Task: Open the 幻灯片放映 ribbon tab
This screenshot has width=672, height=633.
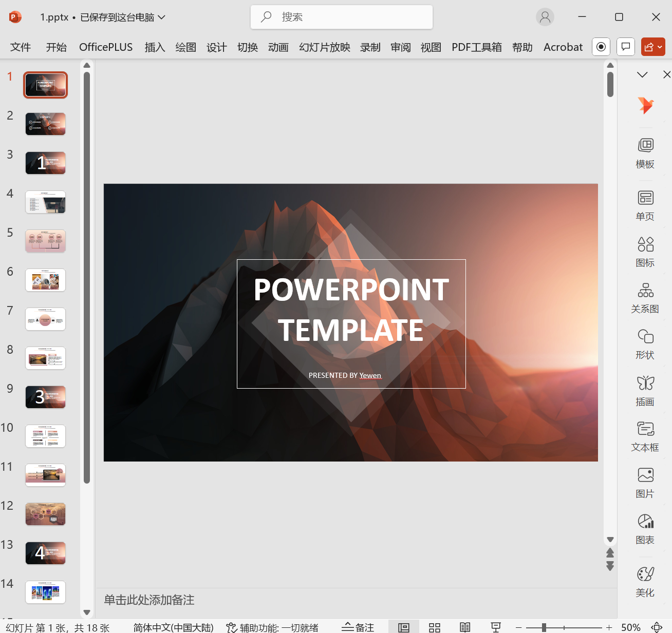Action: point(324,47)
